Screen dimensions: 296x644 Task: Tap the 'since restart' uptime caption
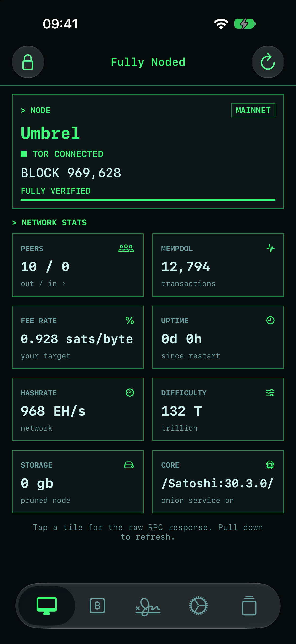191,356
